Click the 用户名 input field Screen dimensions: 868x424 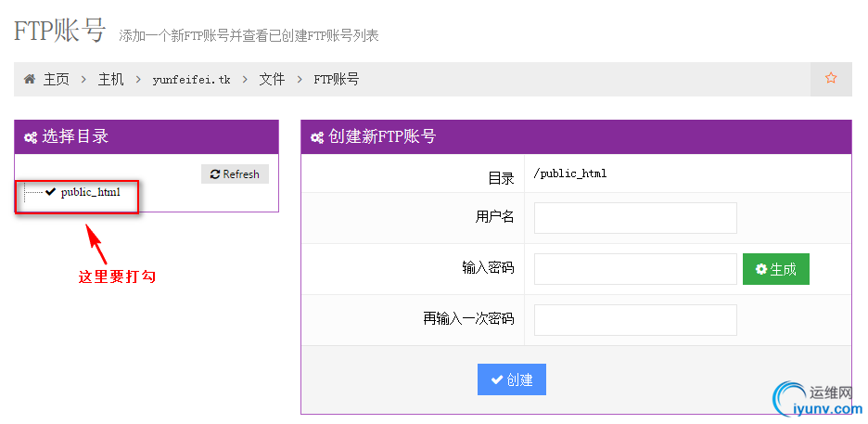[635, 218]
